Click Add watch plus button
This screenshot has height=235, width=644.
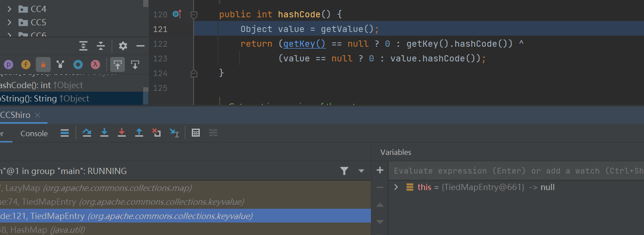(x=380, y=170)
